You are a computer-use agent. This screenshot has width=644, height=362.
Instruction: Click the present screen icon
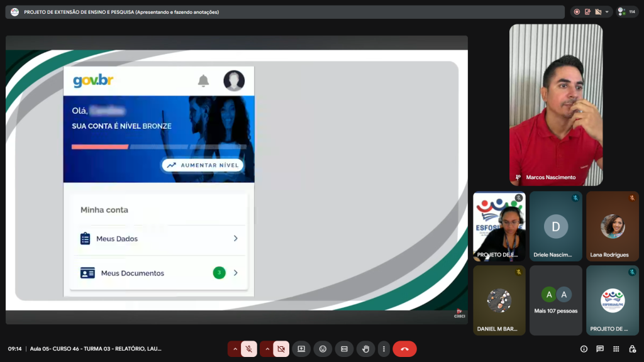tap(301, 349)
